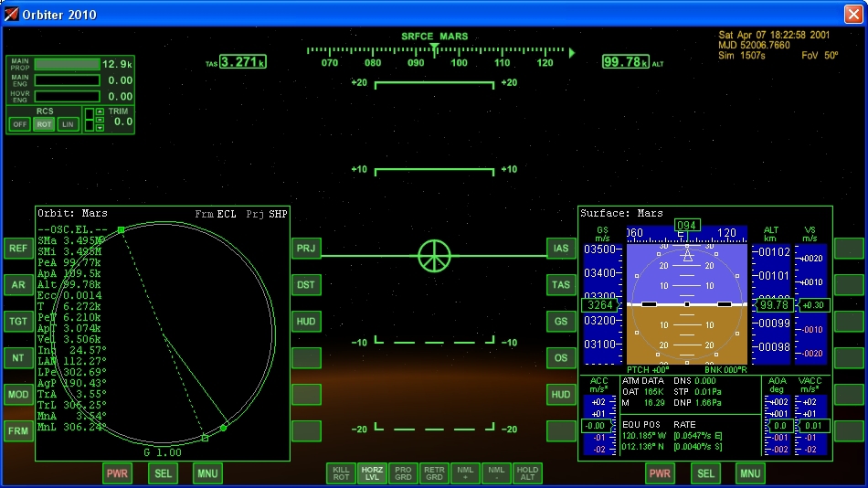Image resolution: width=868 pixels, height=488 pixels.
Task: Select the ROT mode for RCS
Action: coord(44,124)
